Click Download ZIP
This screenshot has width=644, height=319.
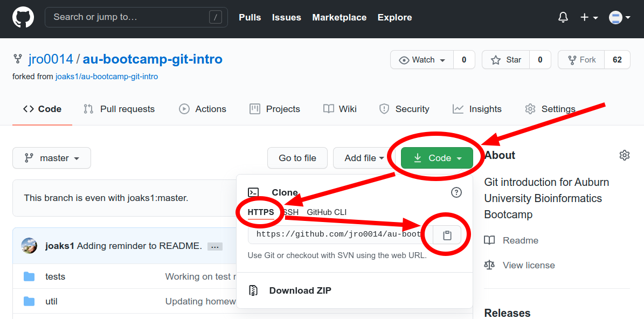click(x=300, y=290)
